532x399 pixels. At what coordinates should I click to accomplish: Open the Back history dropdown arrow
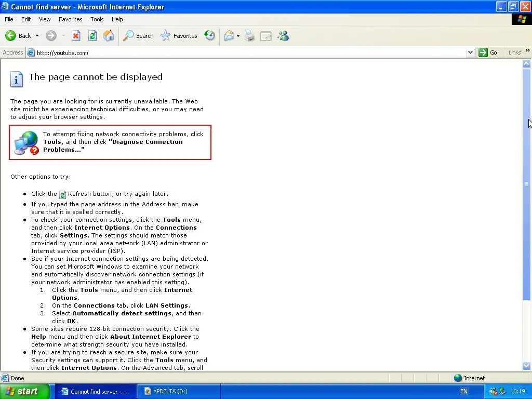37,36
